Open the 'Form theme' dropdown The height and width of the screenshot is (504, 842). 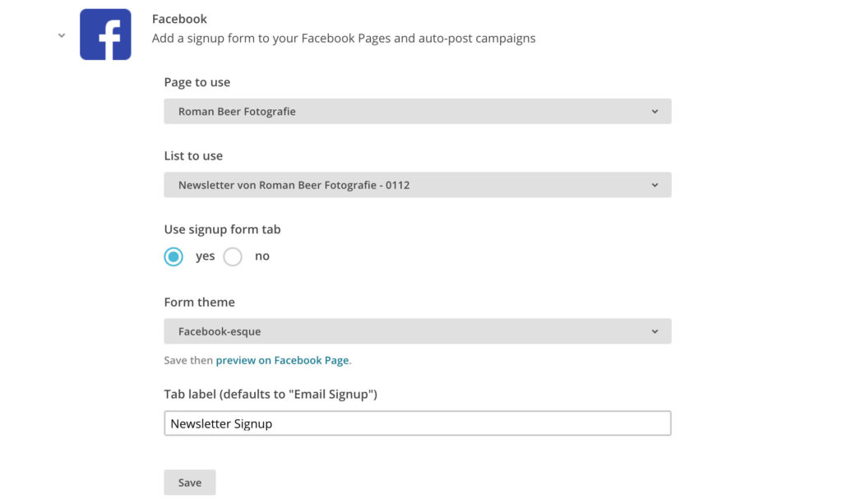tap(417, 331)
